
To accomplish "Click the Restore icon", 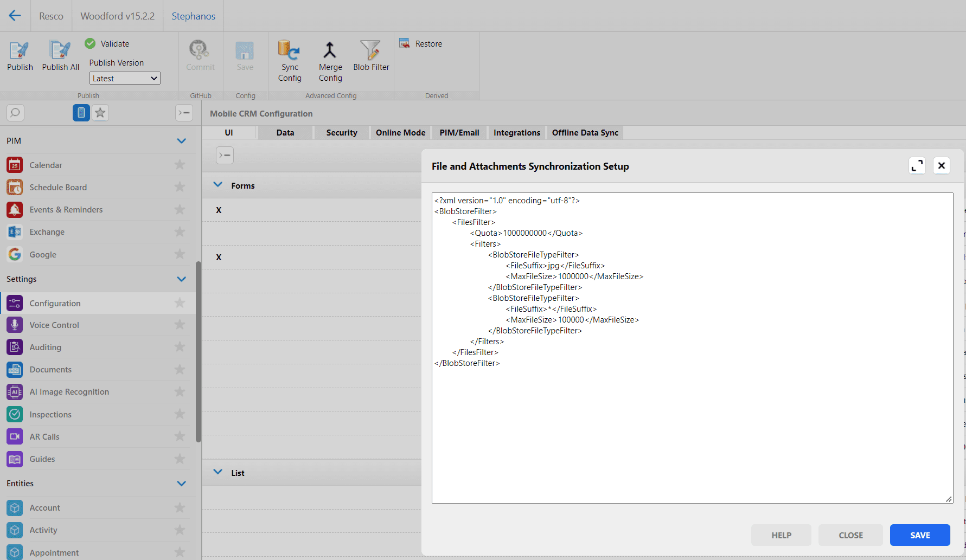I will 405,43.
